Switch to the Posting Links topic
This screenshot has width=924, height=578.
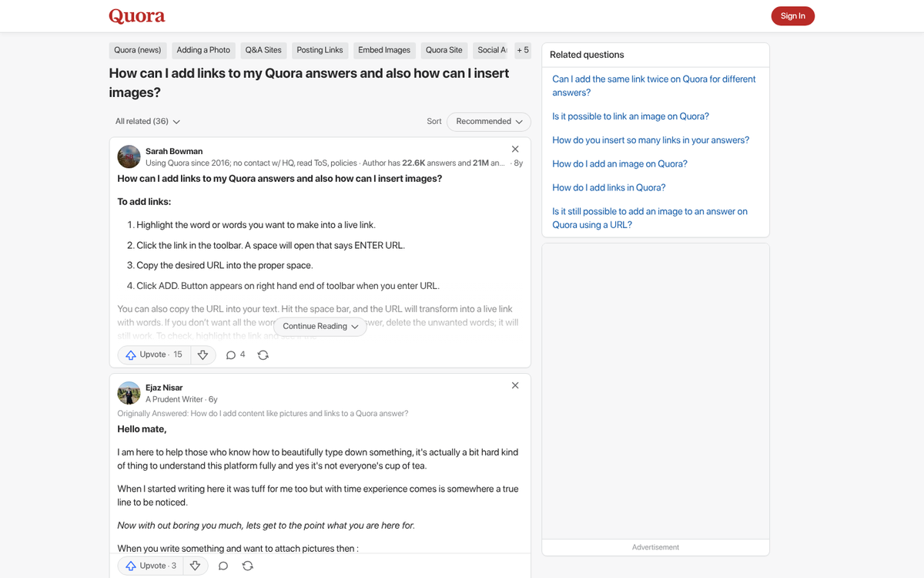[x=320, y=49]
